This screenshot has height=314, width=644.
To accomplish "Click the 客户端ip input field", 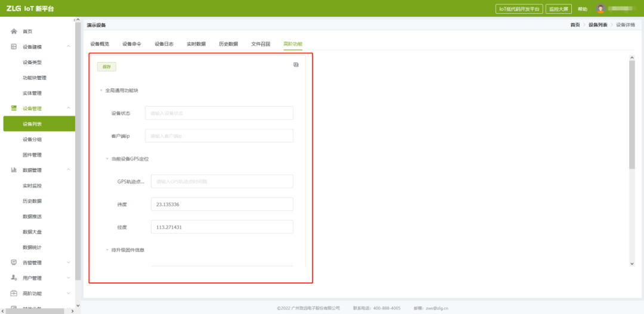I will point(219,136).
